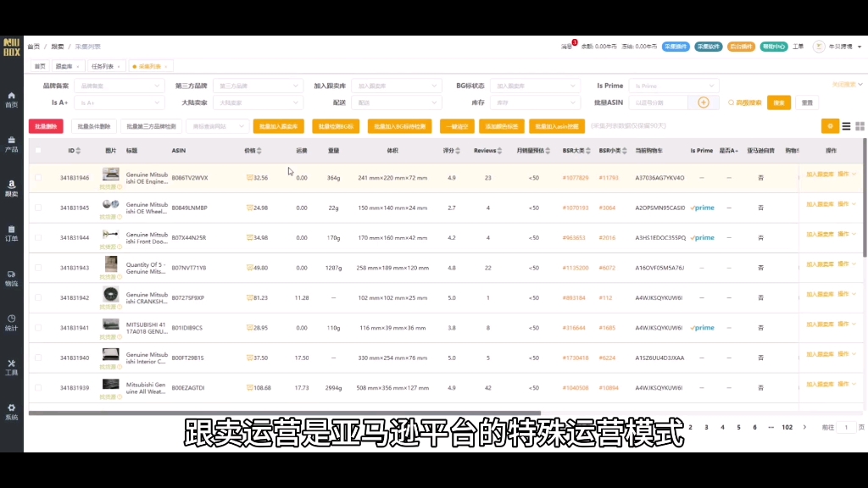
Task: Check the row for ID 341831939
Action: pos(37,388)
